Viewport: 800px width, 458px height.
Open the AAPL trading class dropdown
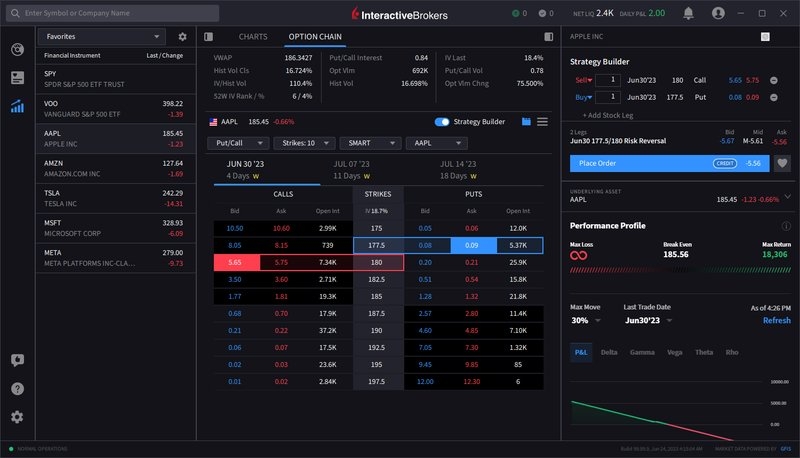[x=436, y=143]
